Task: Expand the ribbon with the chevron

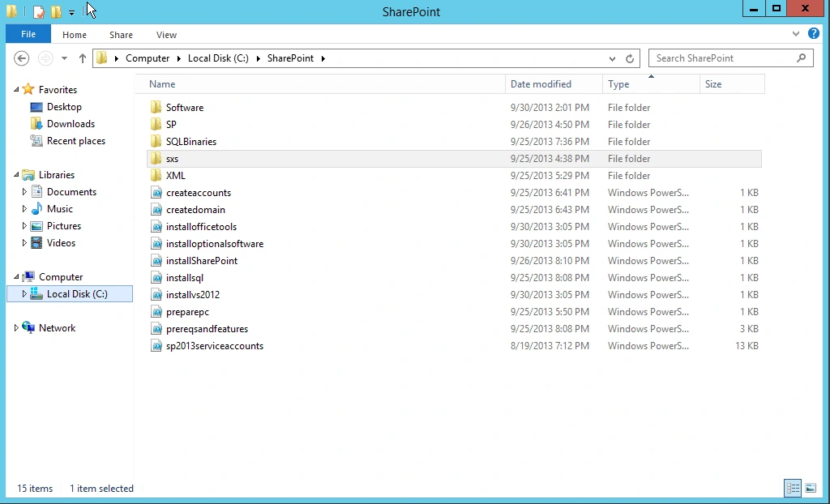Action: point(796,34)
